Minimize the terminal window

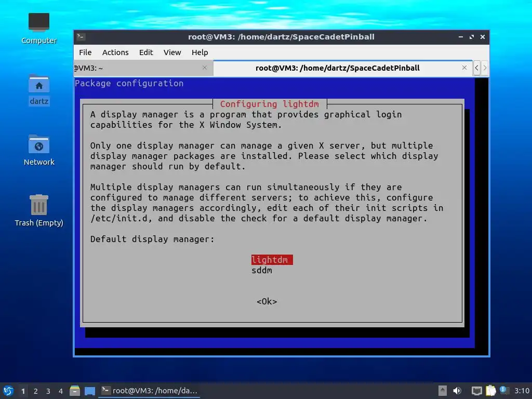461,37
